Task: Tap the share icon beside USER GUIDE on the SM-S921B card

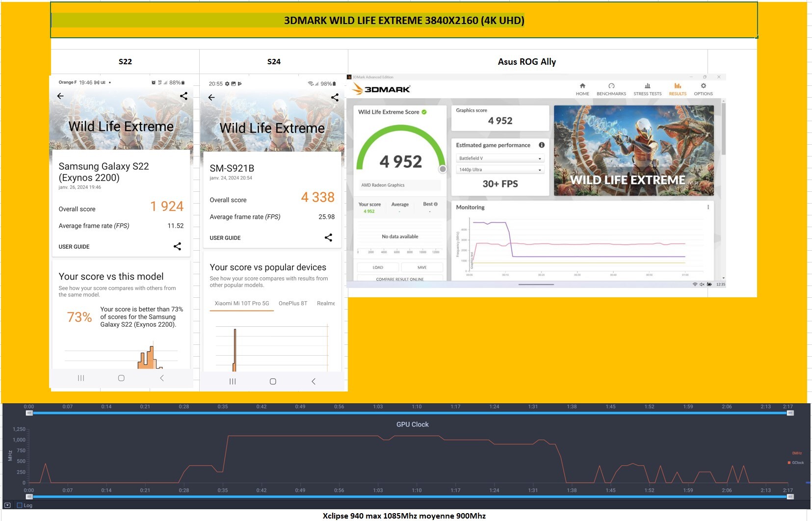Action: (328, 237)
